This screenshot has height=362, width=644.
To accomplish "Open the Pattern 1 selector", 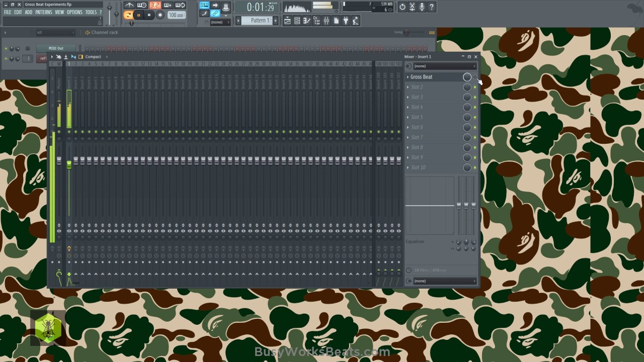I will coord(258,21).
